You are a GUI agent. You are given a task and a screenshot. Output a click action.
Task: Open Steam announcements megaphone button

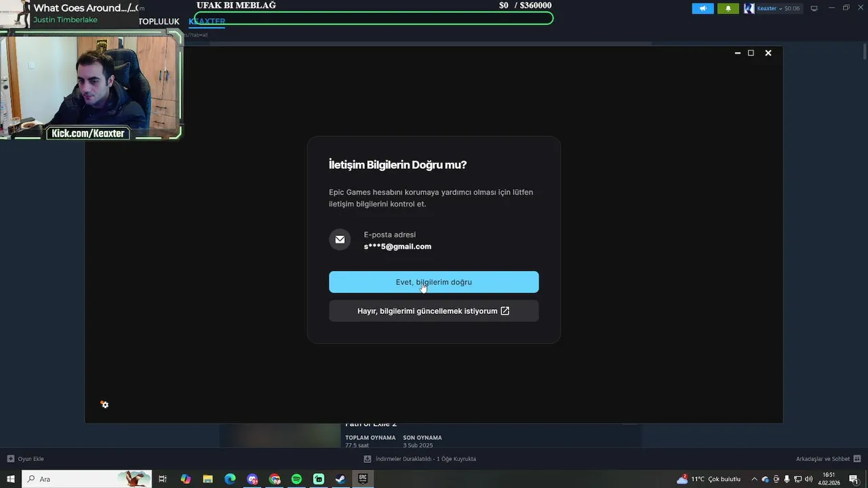tap(703, 8)
